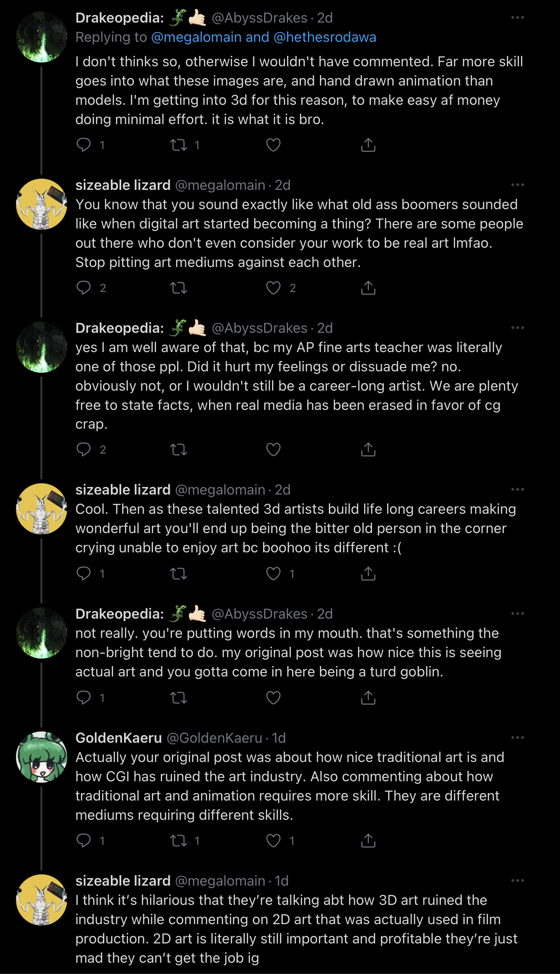
Task: Like Drakeopedia's AP fine arts teacher tweet
Action: click(x=273, y=449)
